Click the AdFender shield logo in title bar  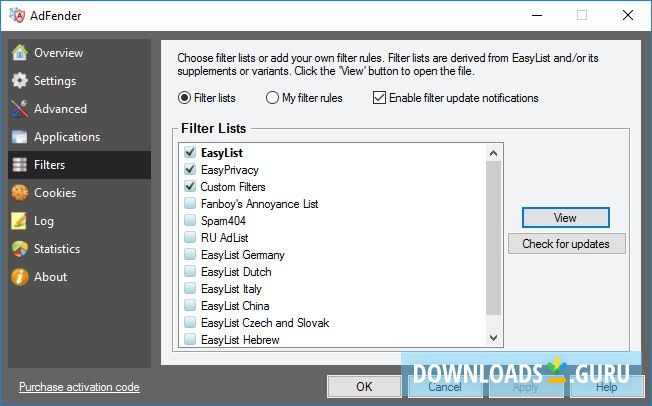coord(17,15)
